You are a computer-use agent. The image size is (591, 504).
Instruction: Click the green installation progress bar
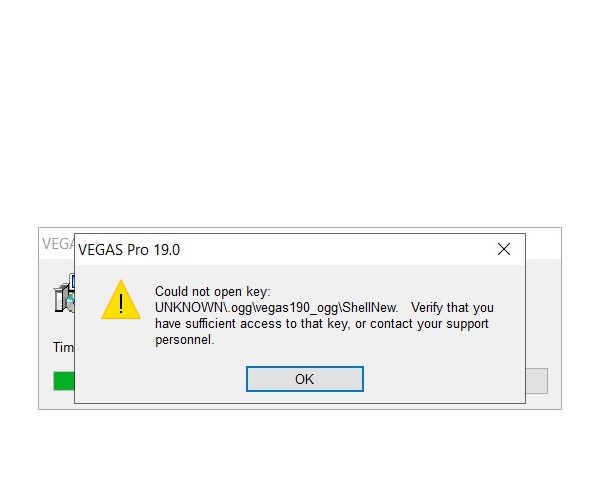tap(64, 381)
